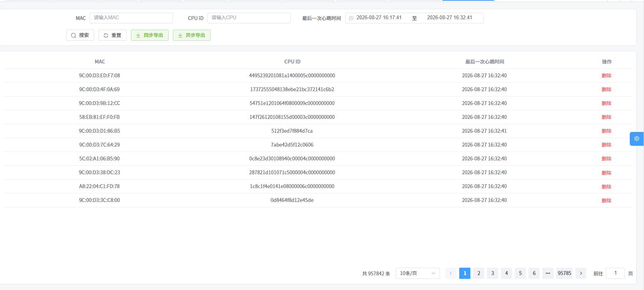The width and height of the screenshot is (644, 290).
Task: Go to page 4
Action: [x=506, y=273]
